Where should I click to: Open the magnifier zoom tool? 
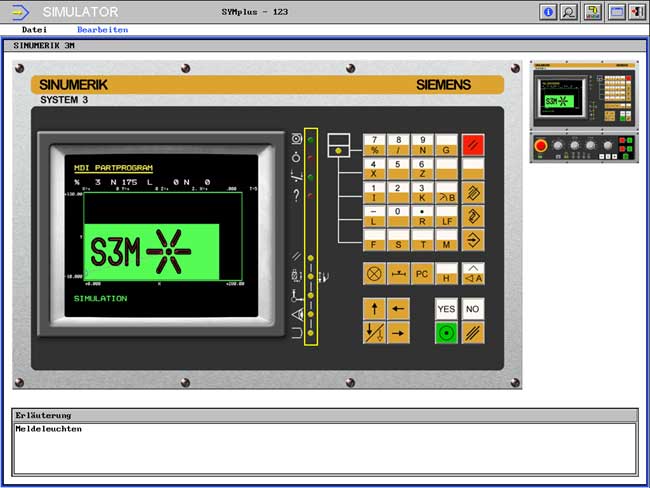coord(569,12)
